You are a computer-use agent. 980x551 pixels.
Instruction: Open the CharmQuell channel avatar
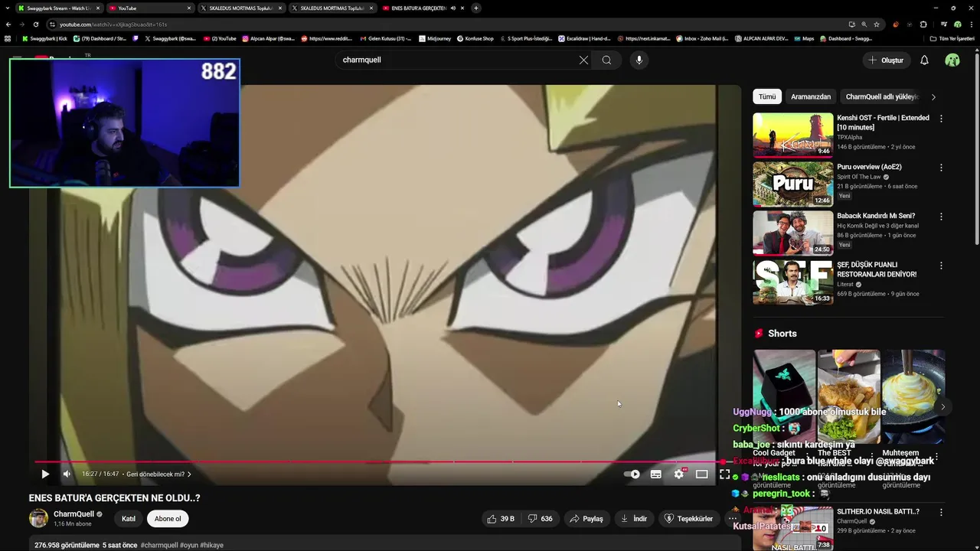coord(38,519)
